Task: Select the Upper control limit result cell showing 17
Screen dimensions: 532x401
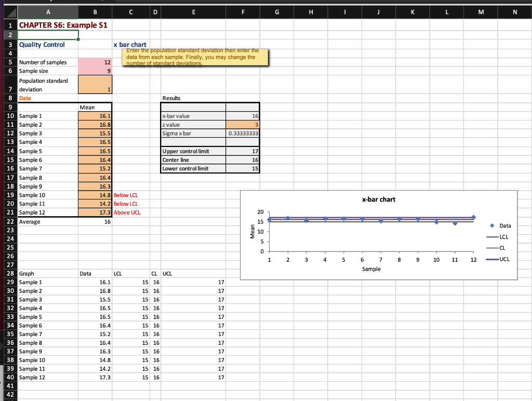Action: [243, 151]
